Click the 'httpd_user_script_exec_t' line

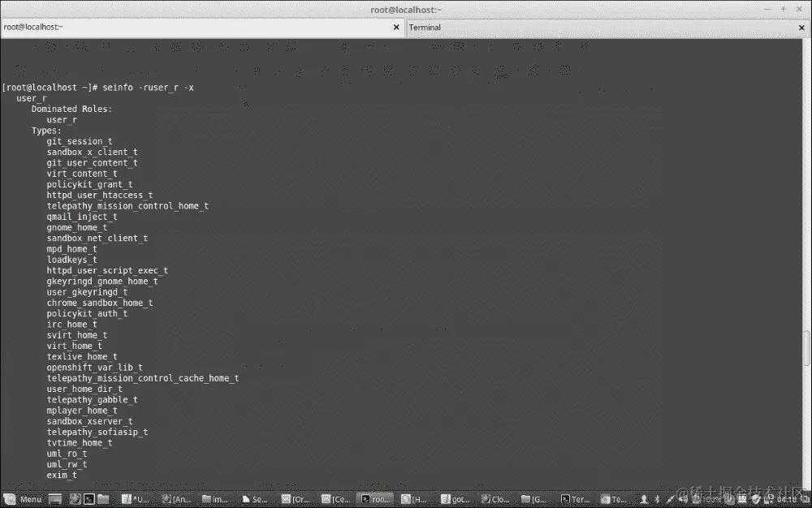(107, 270)
